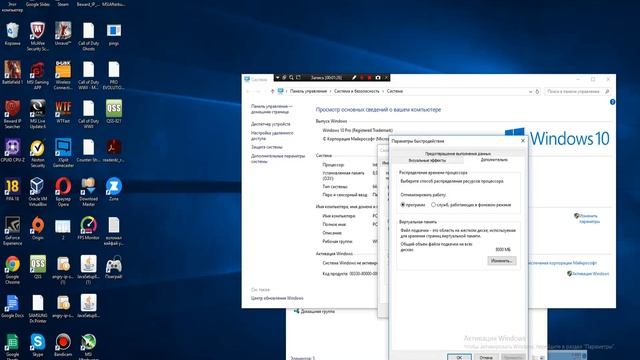Click the up arrow navigation button
Screen dimensions: 640x360
(x=272, y=91)
